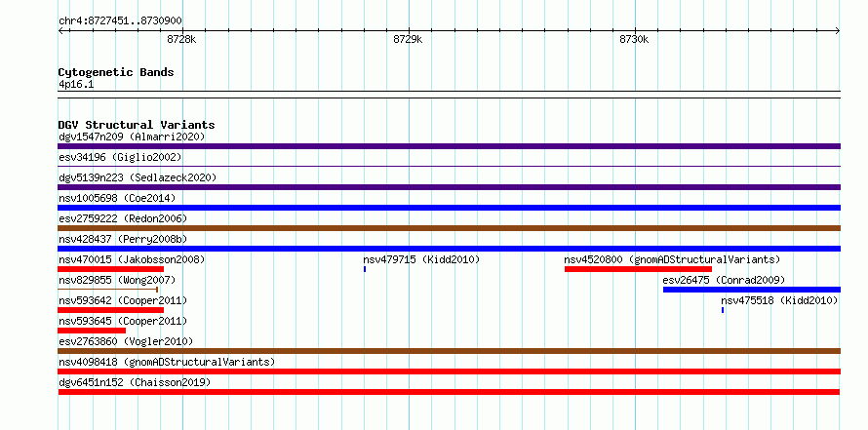Click the 8728k ruler tick label
The image size is (868, 430).
(x=181, y=39)
